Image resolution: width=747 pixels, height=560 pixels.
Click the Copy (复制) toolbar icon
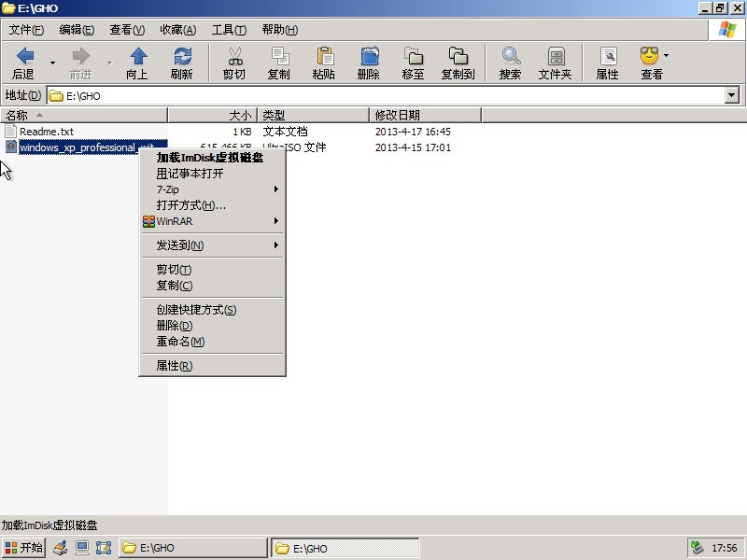click(279, 56)
